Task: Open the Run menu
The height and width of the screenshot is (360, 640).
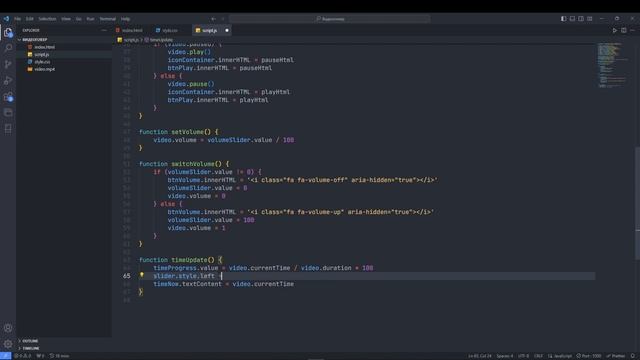Action: 90,19
